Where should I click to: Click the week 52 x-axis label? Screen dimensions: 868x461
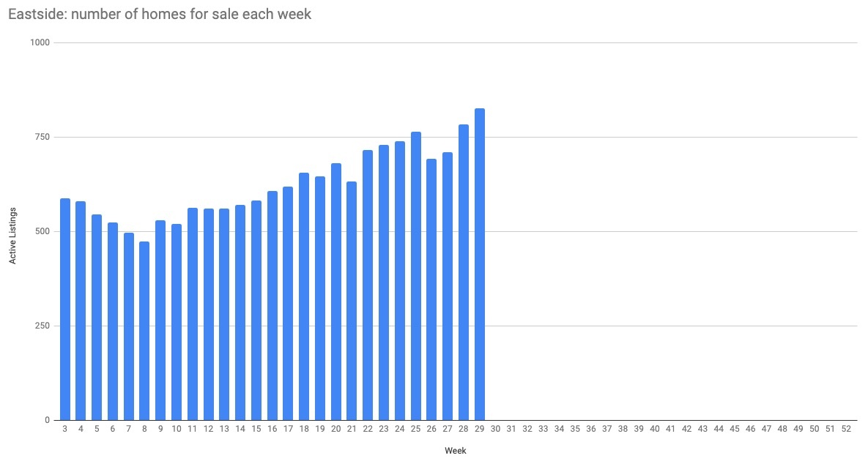tap(846, 429)
